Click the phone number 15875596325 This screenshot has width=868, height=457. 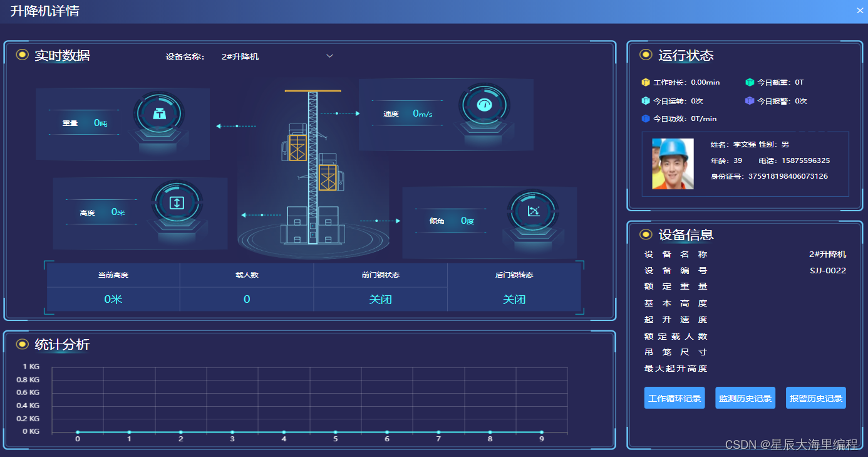[805, 160]
